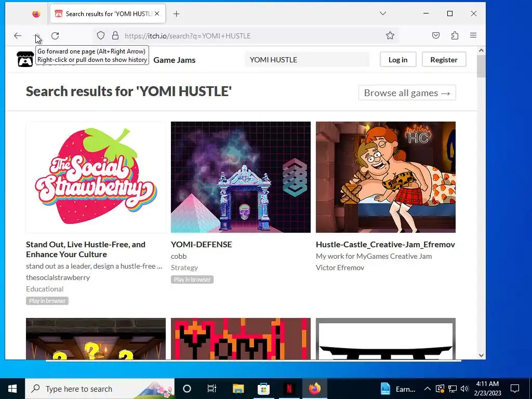View site security padlock info
This screenshot has width=532, height=399.
115,36
